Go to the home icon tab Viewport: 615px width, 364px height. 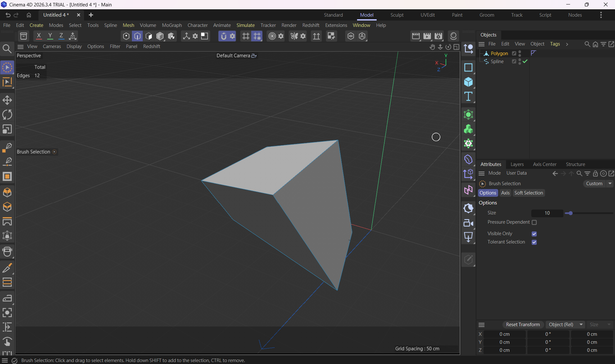pos(29,15)
